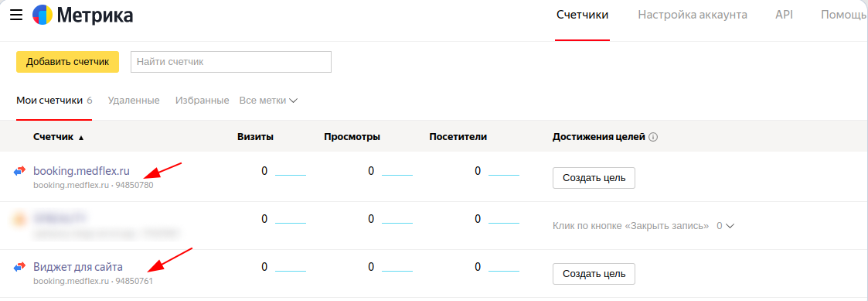Image resolution: width=868 pixels, height=301 pixels.
Task: Expand the Закрыть запись goal chevron
Action: point(730,226)
